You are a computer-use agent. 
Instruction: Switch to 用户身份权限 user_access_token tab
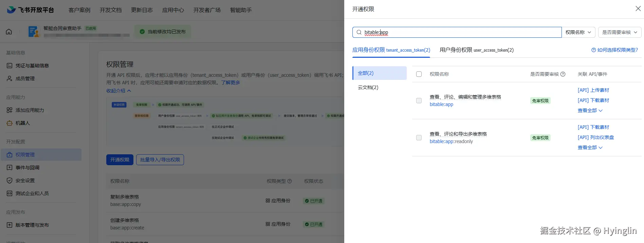tap(477, 50)
